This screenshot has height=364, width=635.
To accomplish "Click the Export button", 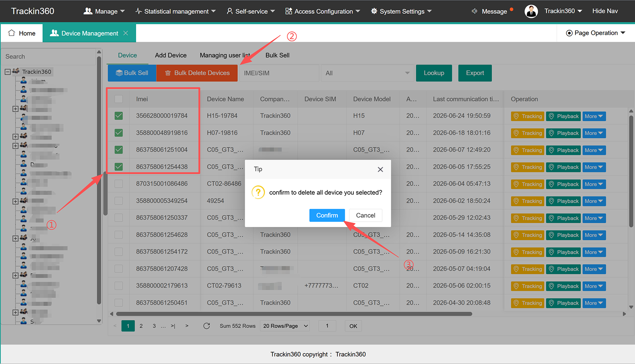I will click(x=475, y=73).
